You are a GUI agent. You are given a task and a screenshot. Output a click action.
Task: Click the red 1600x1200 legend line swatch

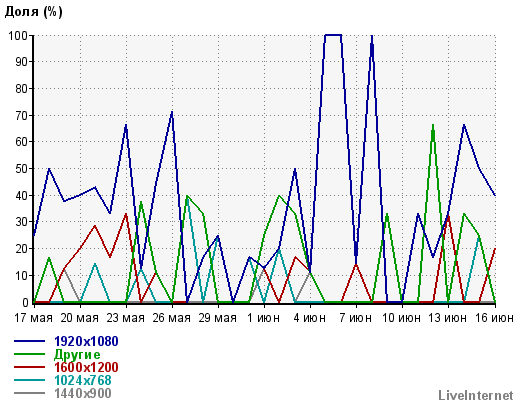click(29, 367)
